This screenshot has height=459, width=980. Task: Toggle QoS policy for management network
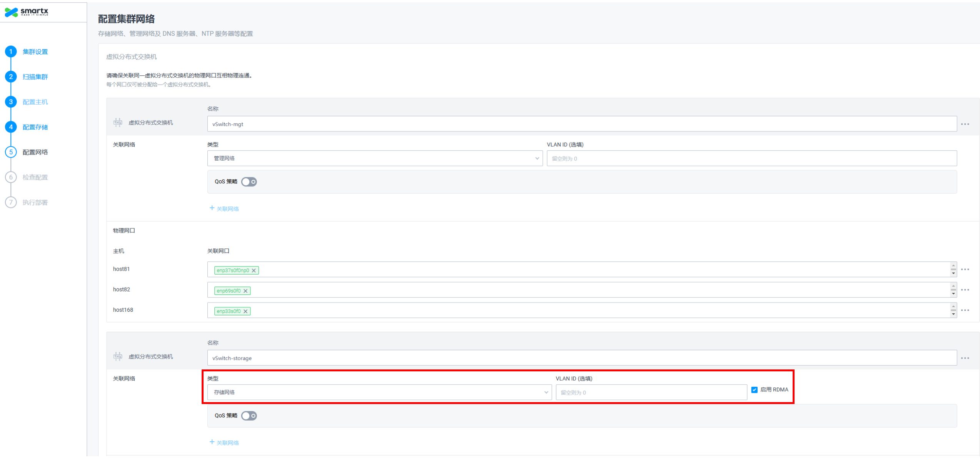point(249,182)
